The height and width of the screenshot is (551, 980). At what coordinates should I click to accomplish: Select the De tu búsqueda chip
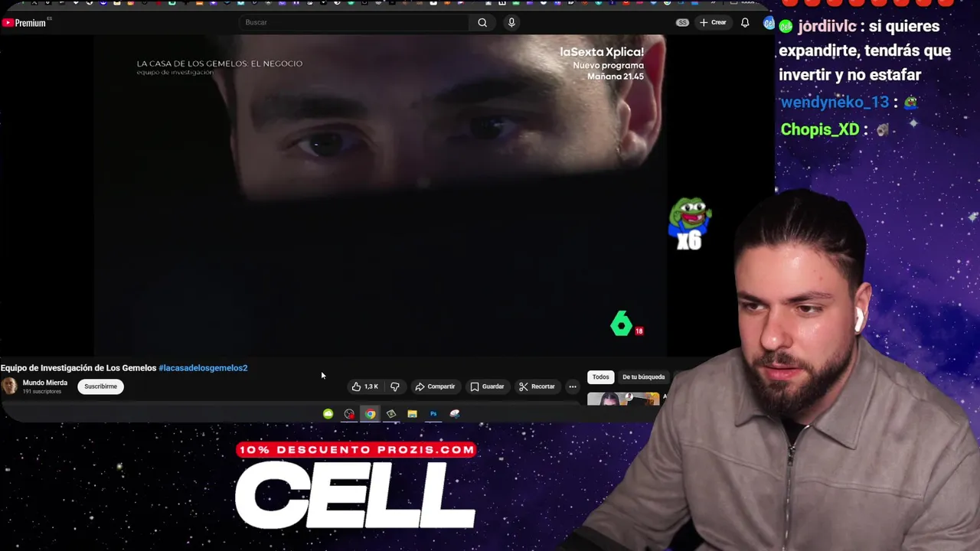643,377
